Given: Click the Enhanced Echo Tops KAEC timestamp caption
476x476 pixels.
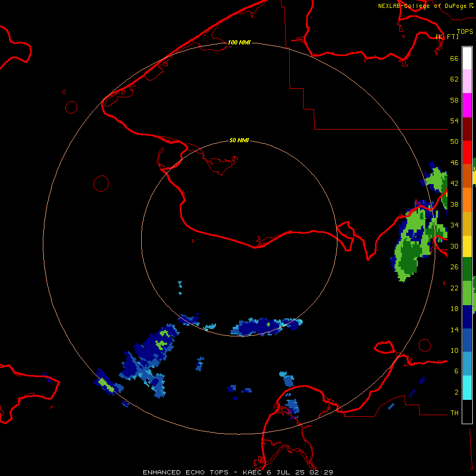Looking at the screenshot, I should [x=238, y=472].
